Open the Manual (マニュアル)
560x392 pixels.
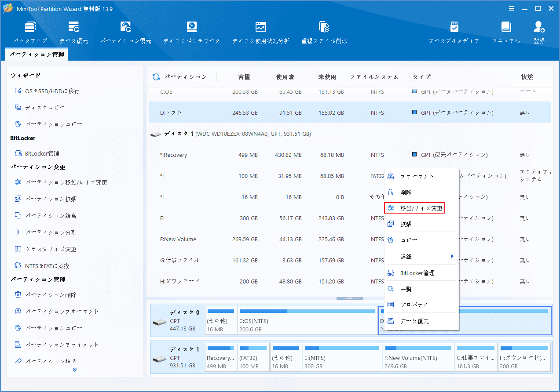[x=506, y=33]
